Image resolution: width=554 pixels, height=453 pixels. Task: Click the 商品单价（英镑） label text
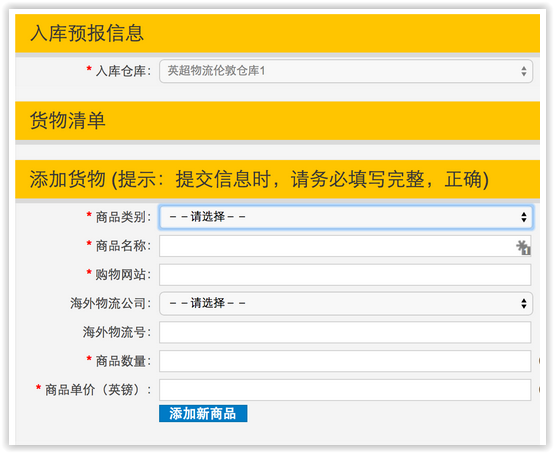click(98, 390)
